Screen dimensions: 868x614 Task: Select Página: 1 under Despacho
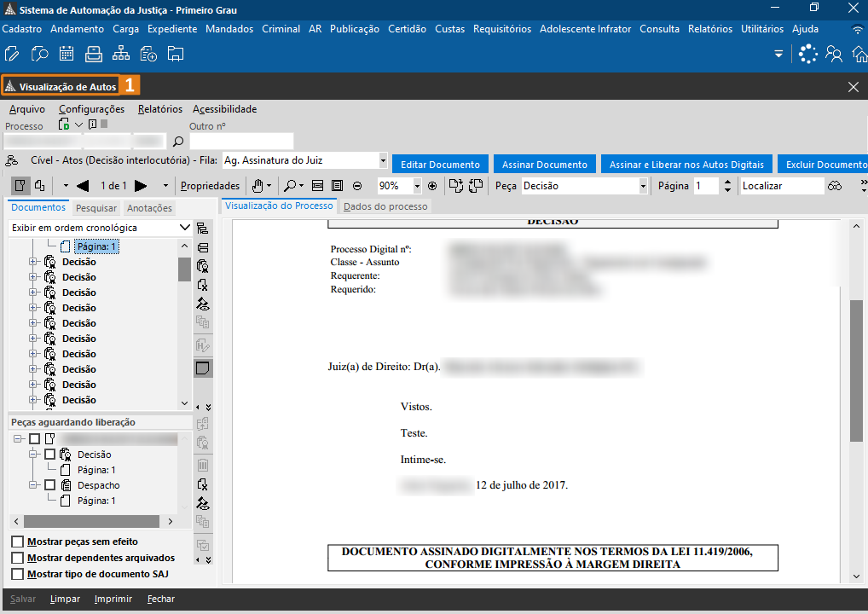96,501
